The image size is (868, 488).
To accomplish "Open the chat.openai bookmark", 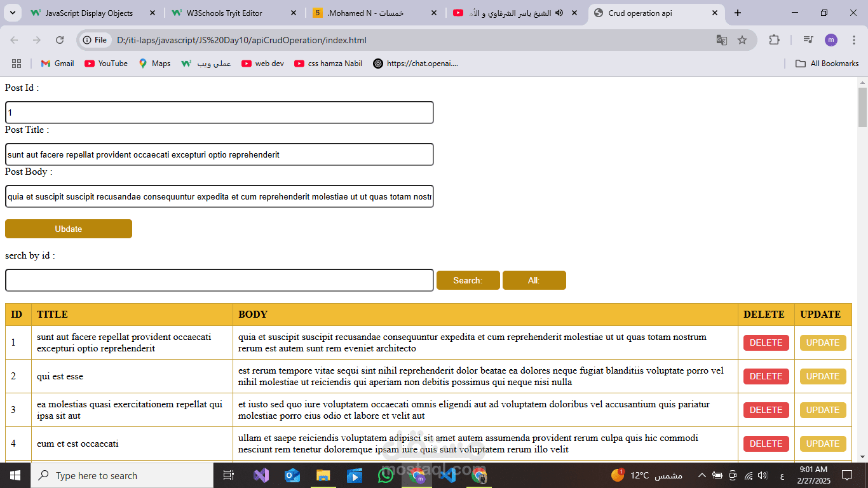I will pos(416,64).
